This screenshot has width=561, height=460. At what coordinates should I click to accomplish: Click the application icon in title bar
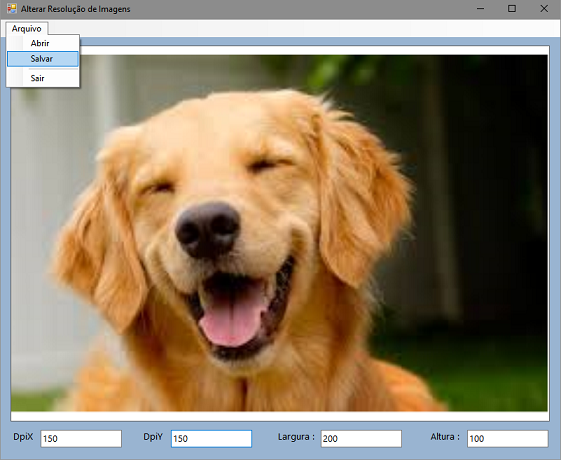(x=11, y=9)
